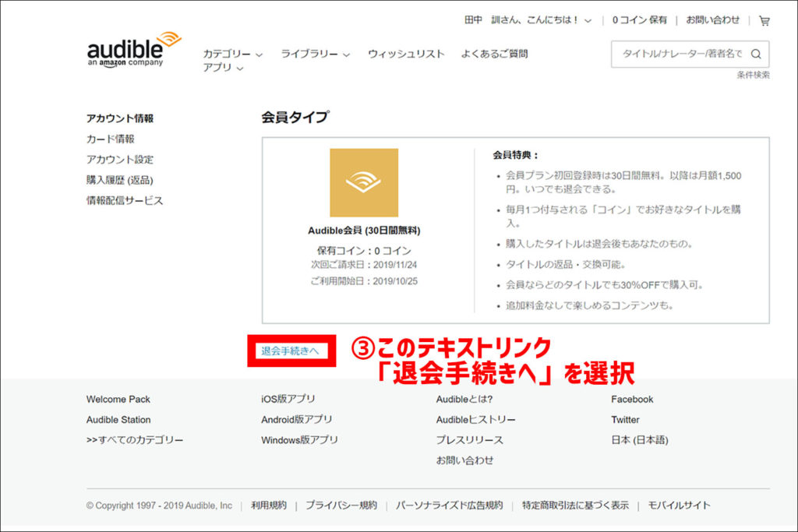Image resolution: width=798 pixels, height=532 pixels.
Task: Select カード情報 in the sidebar
Action: 111,139
